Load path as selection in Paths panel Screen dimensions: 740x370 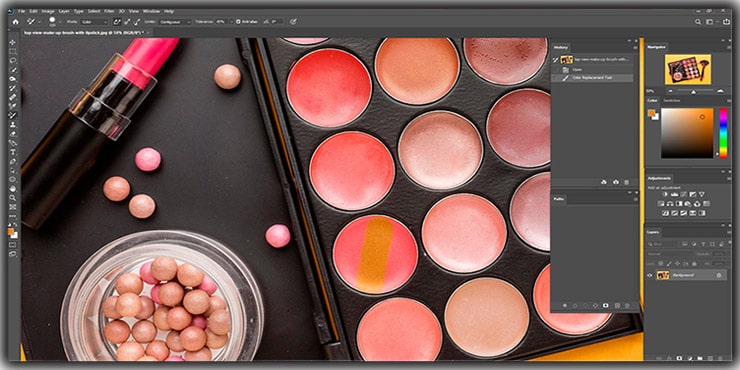[x=585, y=305]
